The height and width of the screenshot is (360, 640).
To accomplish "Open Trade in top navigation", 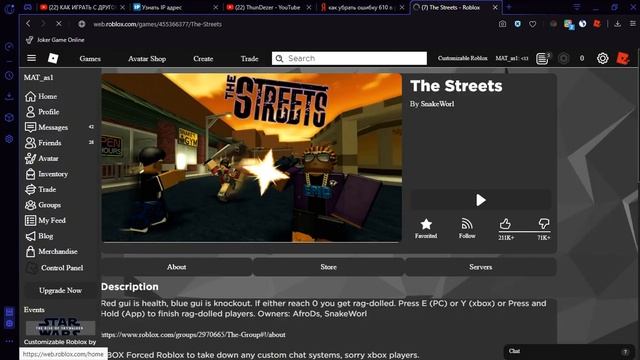I will [249, 58].
